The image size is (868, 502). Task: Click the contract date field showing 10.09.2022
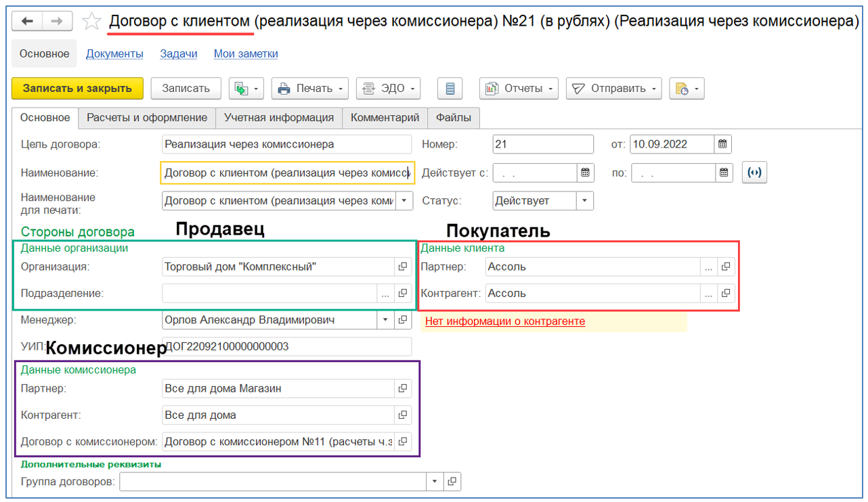[672, 144]
